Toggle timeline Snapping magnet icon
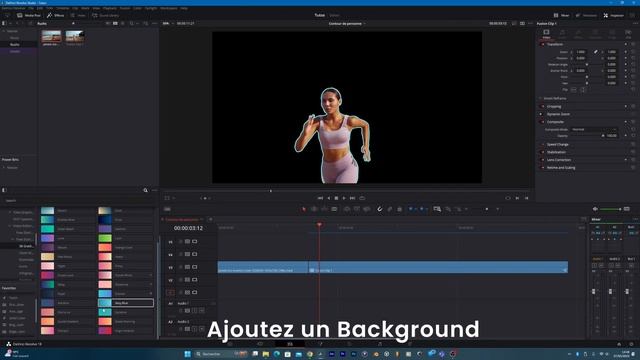The image size is (640, 360). (380, 209)
